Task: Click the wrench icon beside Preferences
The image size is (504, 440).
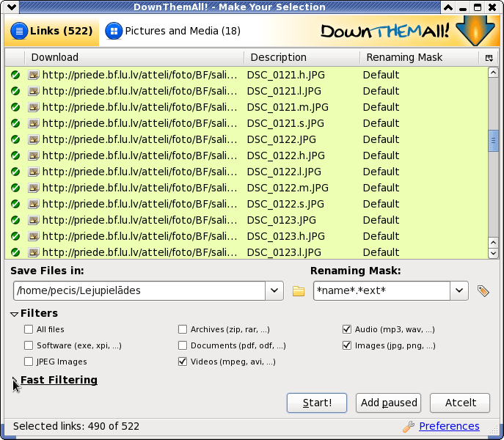Action: (409, 427)
